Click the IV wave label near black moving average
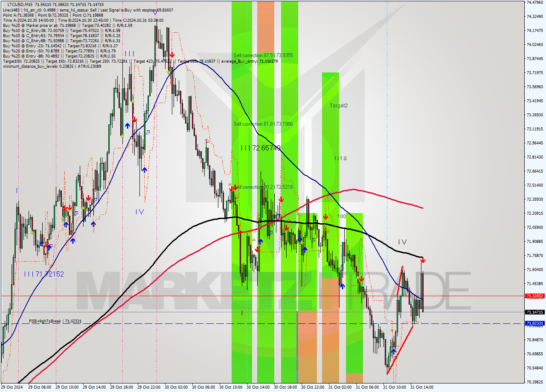Image resolution: width=546 pixels, height=392 pixels. coord(402,242)
